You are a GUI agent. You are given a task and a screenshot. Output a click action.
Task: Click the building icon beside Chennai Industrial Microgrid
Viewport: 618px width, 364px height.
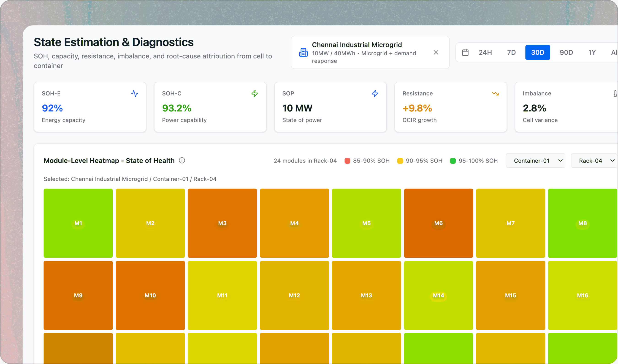tap(303, 52)
